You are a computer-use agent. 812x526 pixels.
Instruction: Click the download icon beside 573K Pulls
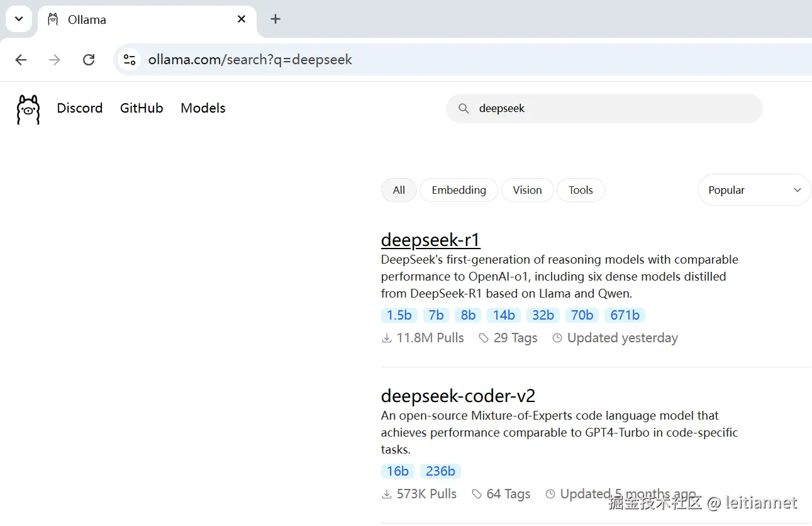point(387,495)
